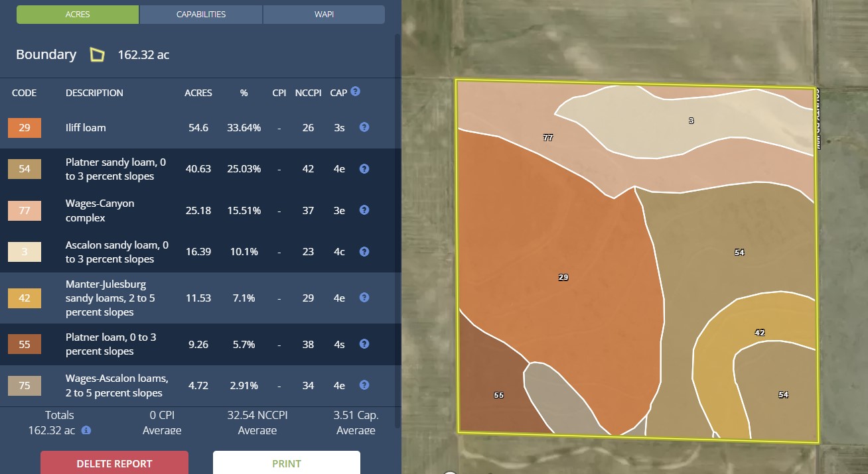The height and width of the screenshot is (474, 868).
Task: Click info icon beside total acres
Action: coord(86,430)
